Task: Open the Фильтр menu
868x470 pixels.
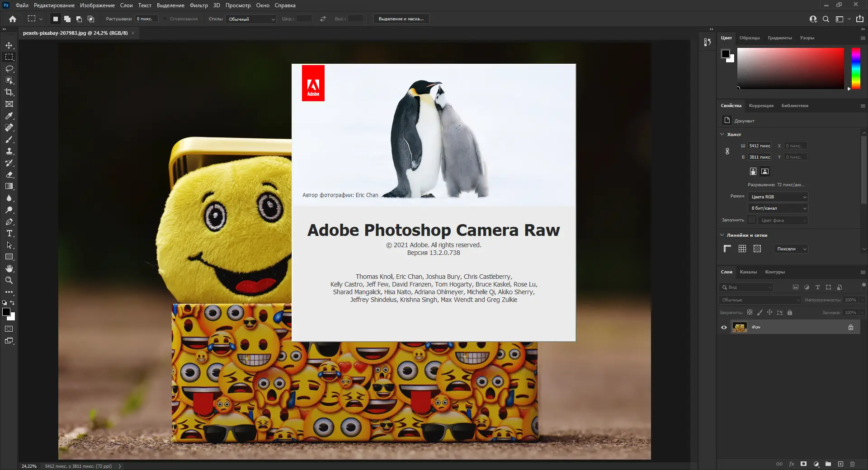Action: (198, 5)
